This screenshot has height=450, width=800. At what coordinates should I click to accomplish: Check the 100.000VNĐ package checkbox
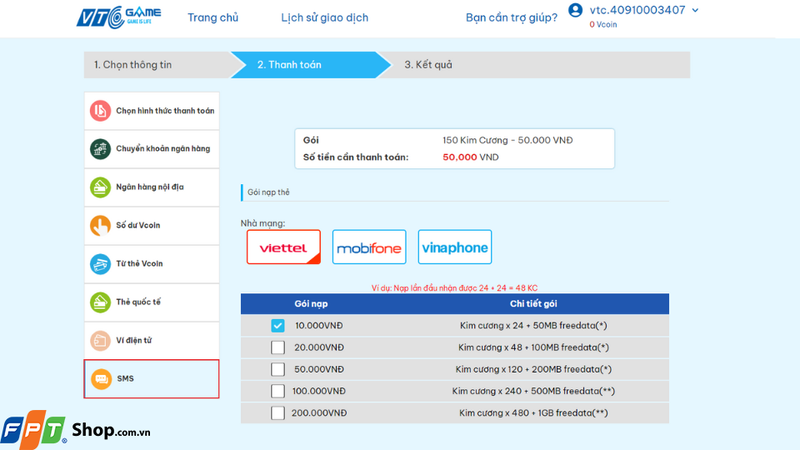(278, 391)
